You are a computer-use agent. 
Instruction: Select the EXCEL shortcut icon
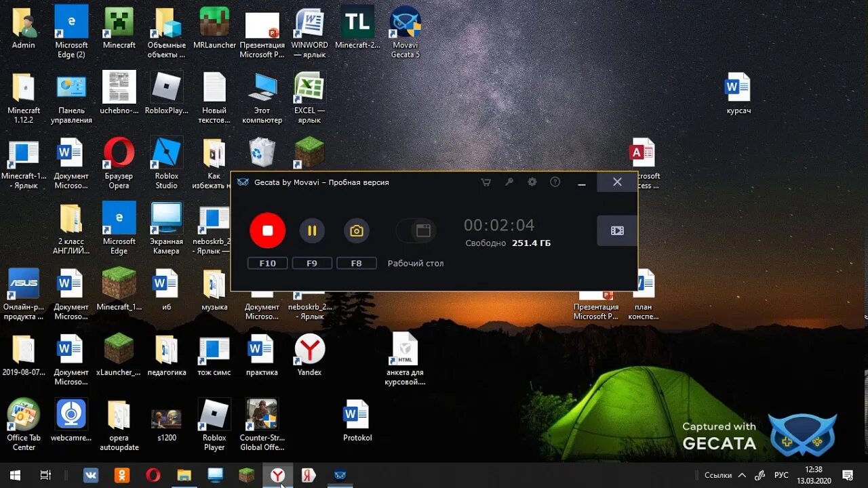tap(309, 98)
